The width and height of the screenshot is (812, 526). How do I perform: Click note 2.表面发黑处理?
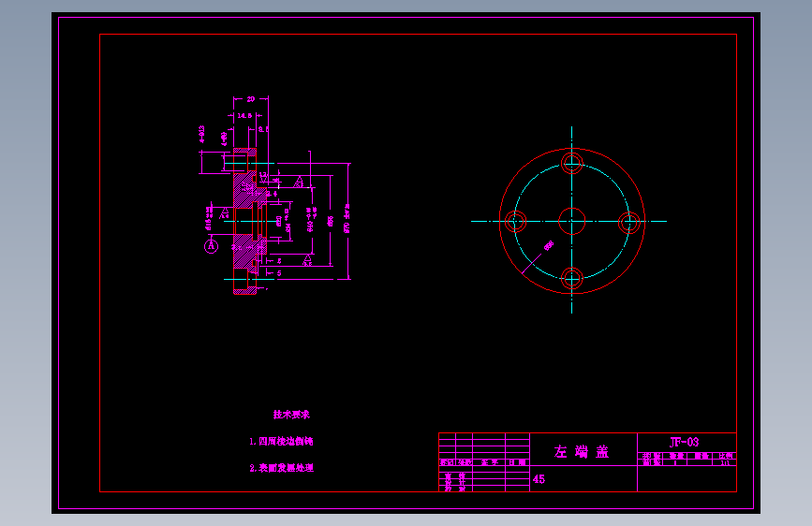pyautogui.click(x=282, y=468)
